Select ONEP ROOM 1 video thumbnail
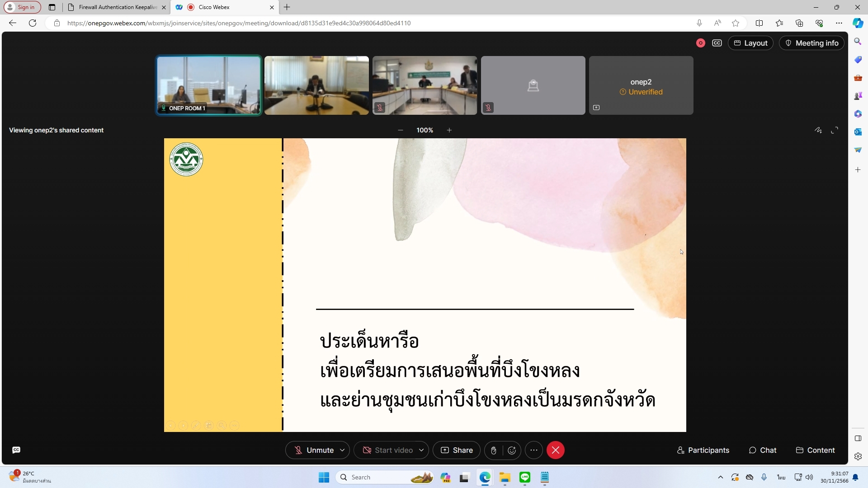The image size is (868, 488). [208, 85]
